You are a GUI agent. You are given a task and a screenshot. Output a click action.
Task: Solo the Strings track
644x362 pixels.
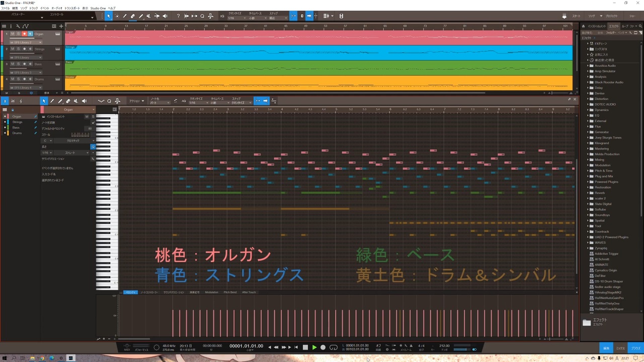point(19,49)
